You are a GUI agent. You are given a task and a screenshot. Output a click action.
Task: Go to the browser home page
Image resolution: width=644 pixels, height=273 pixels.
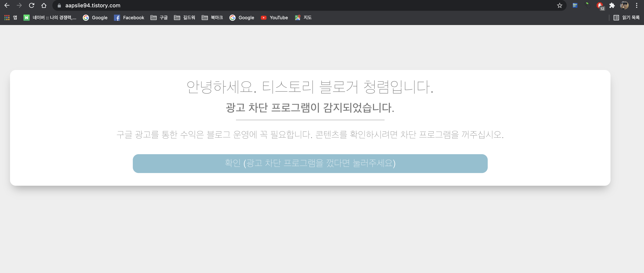(44, 5)
